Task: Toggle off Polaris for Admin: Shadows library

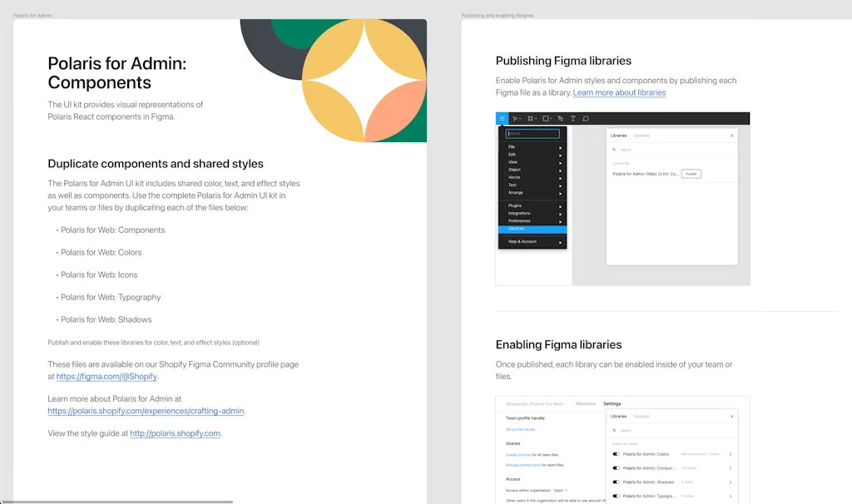Action: [x=616, y=482]
